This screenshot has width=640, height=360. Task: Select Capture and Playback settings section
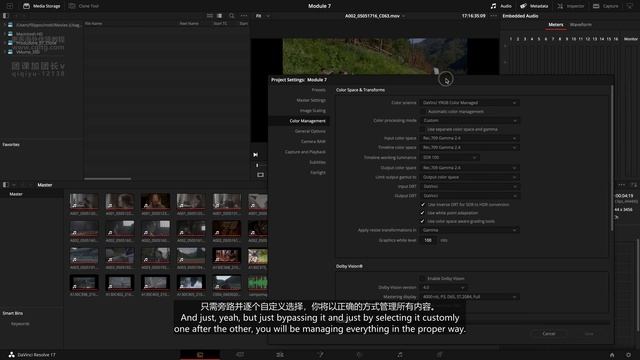[x=305, y=152]
